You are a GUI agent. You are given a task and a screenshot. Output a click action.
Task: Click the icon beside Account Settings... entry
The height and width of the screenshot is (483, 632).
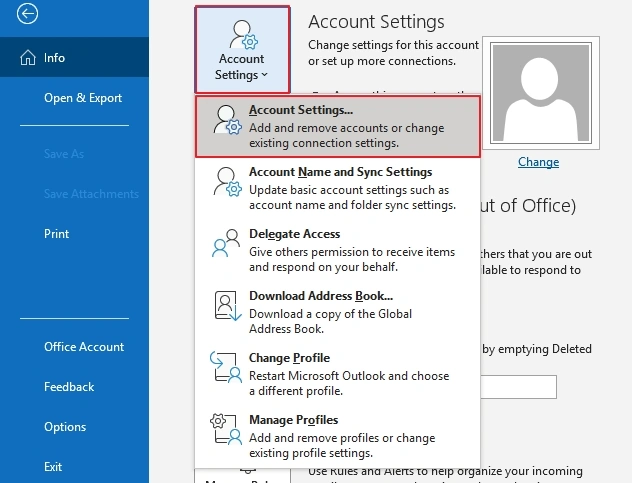coord(228,119)
